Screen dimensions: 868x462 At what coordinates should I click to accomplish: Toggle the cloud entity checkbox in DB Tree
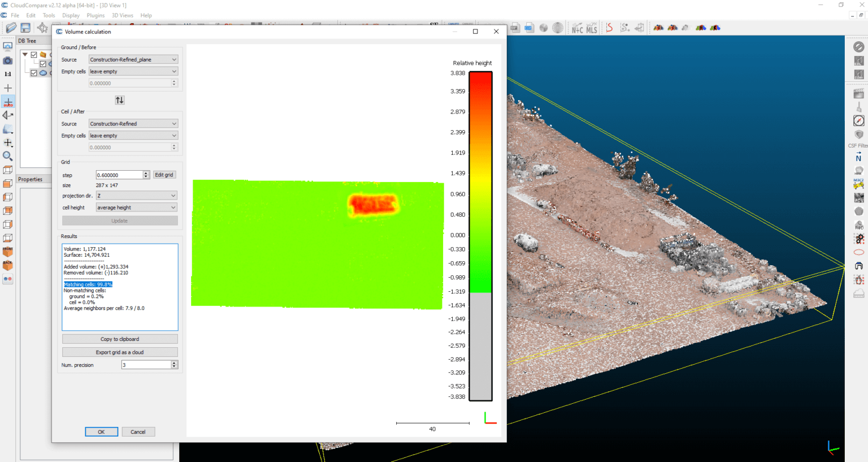coord(34,73)
